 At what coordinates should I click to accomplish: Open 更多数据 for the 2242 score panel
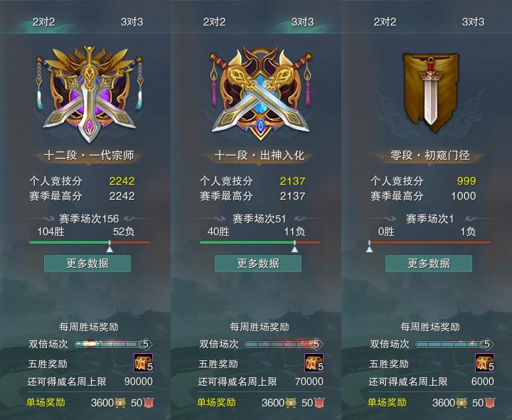pyautogui.click(x=87, y=264)
